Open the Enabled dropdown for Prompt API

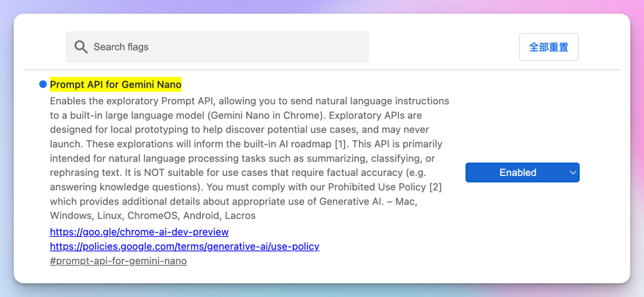522,172
